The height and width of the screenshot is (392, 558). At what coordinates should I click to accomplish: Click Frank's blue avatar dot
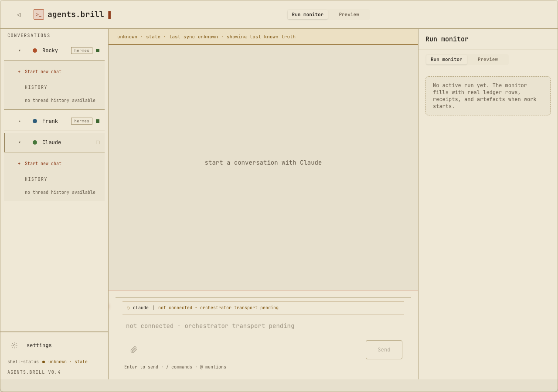35,121
